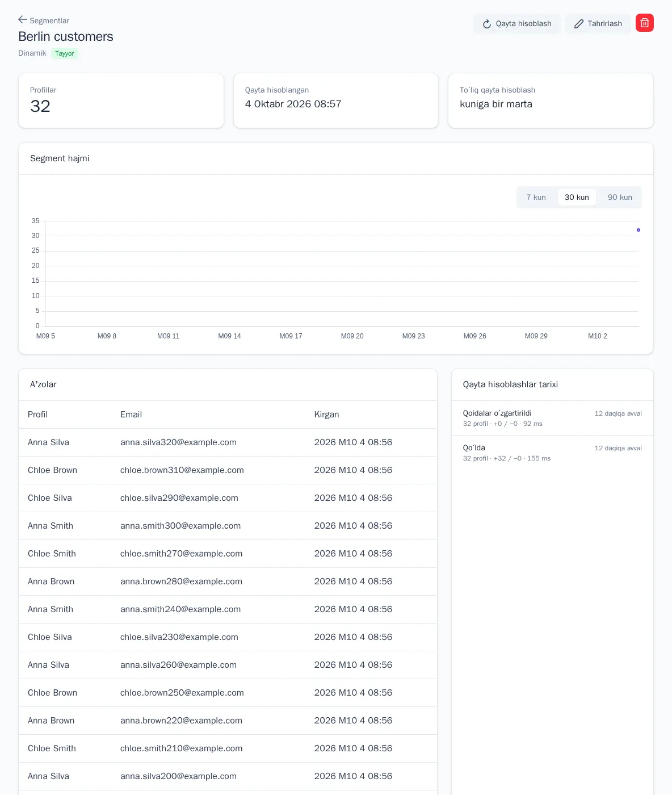Click email chloe.smith270@example.com
The height and width of the screenshot is (795, 672).
pos(182,554)
